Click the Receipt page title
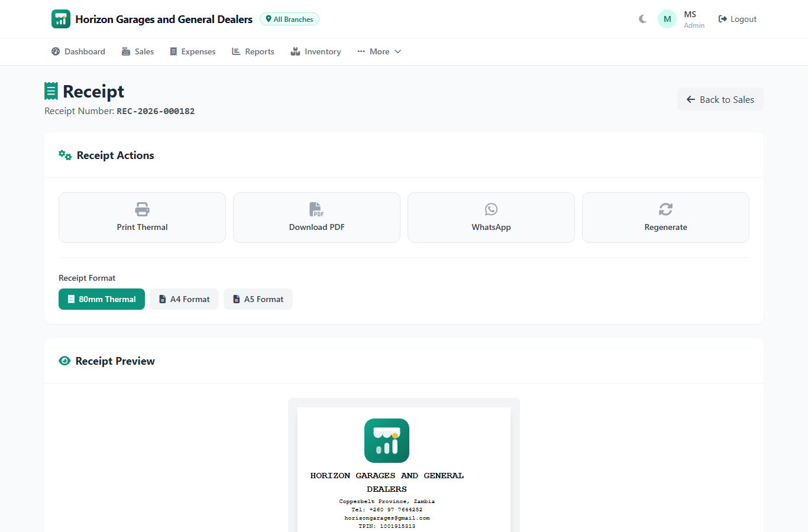 (93, 91)
